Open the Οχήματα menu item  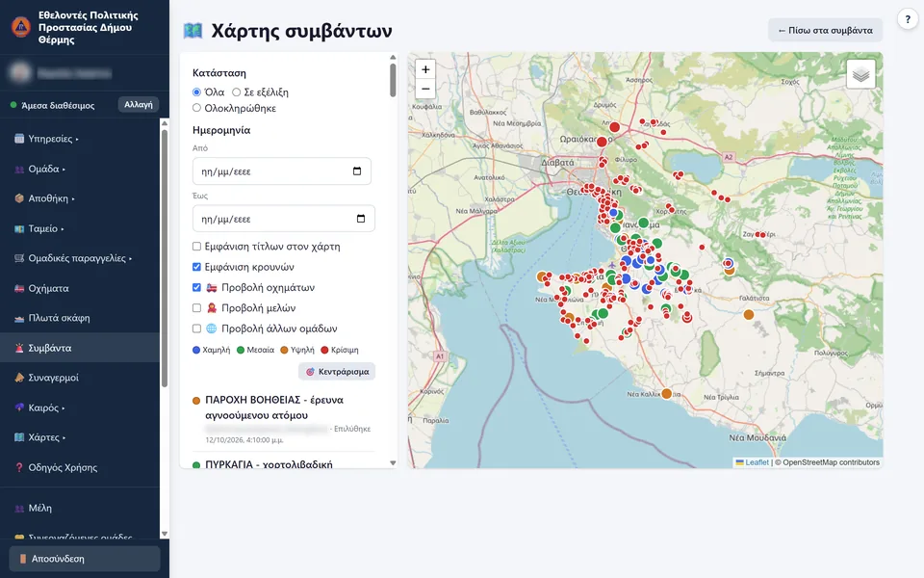[x=80, y=288]
